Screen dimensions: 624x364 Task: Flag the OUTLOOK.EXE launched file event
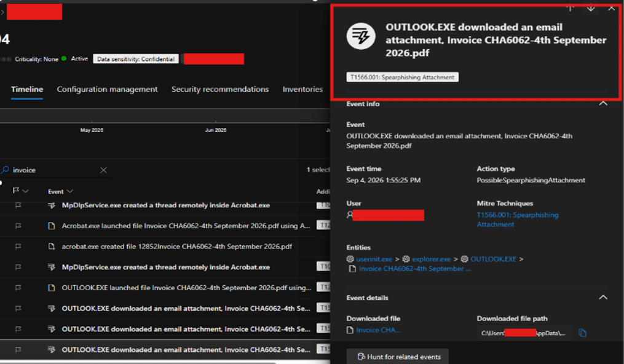18,288
